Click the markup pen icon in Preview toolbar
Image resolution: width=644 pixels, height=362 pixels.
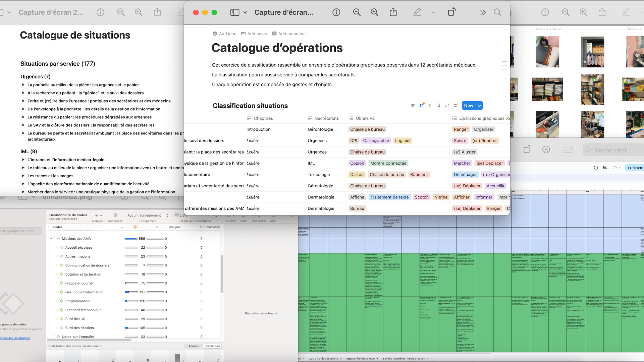click(x=417, y=12)
